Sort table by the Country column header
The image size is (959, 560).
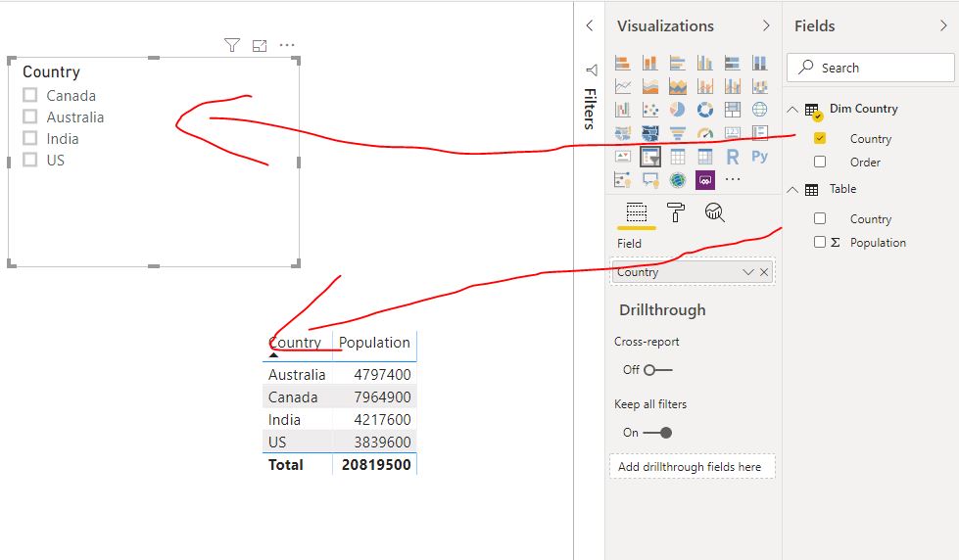pos(295,343)
